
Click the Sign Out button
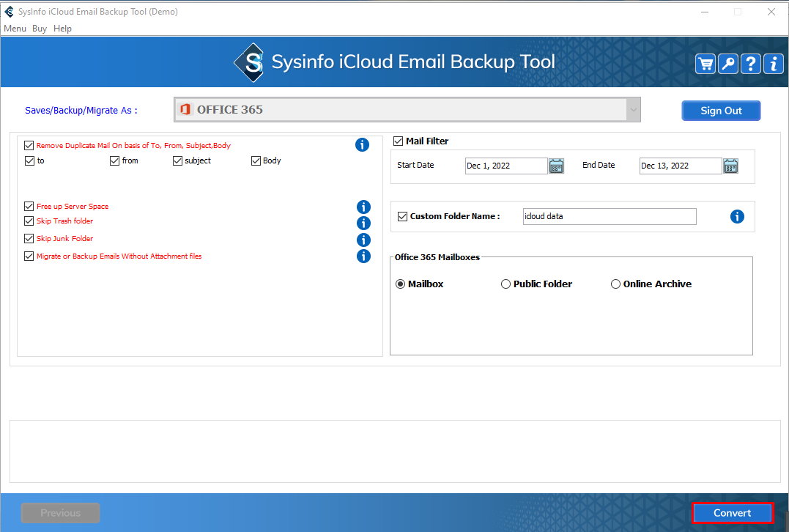pos(721,111)
